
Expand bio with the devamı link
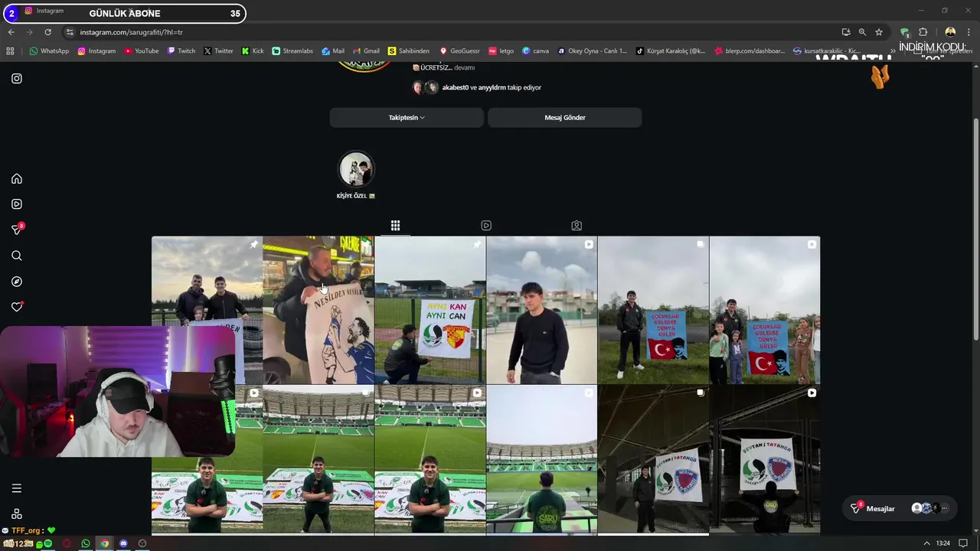[x=465, y=67]
